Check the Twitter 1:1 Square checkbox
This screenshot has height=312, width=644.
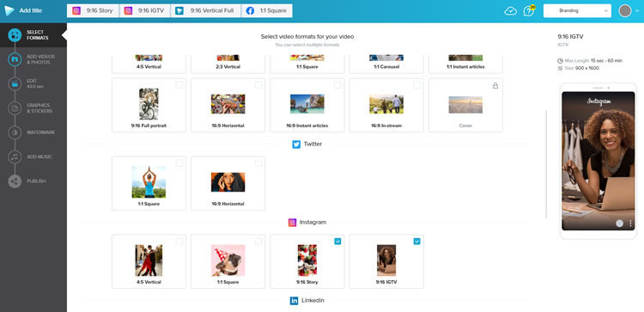[x=179, y=163]
